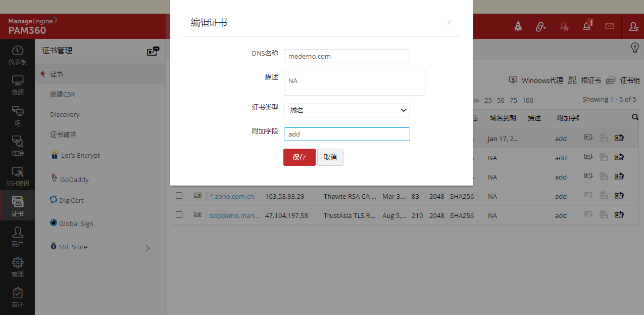Click the chat card icon beside 证书管理

153,51
